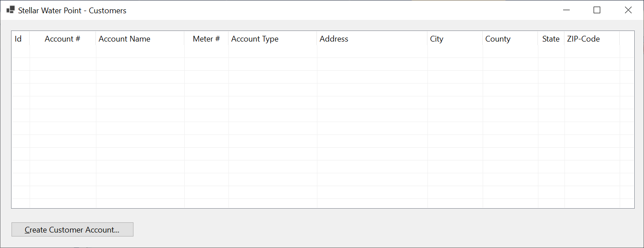Select the Meter # column header

point(206,39)
